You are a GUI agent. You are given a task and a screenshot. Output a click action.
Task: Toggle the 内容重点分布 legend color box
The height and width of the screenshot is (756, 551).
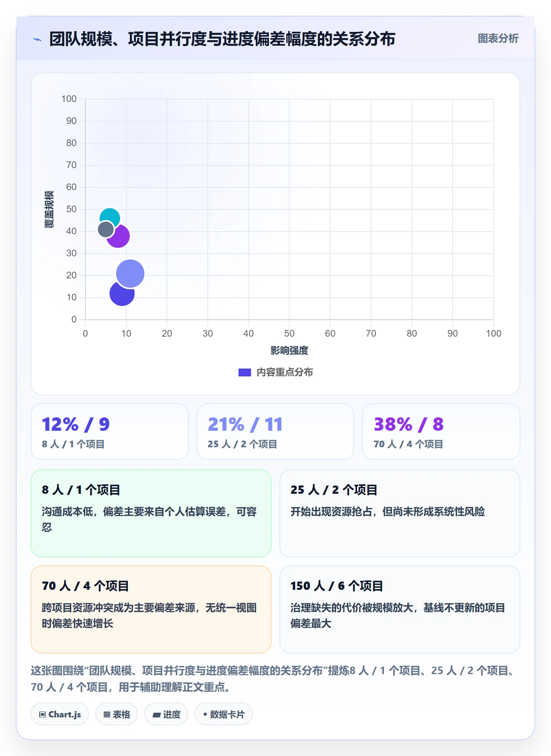click(244, 372)
